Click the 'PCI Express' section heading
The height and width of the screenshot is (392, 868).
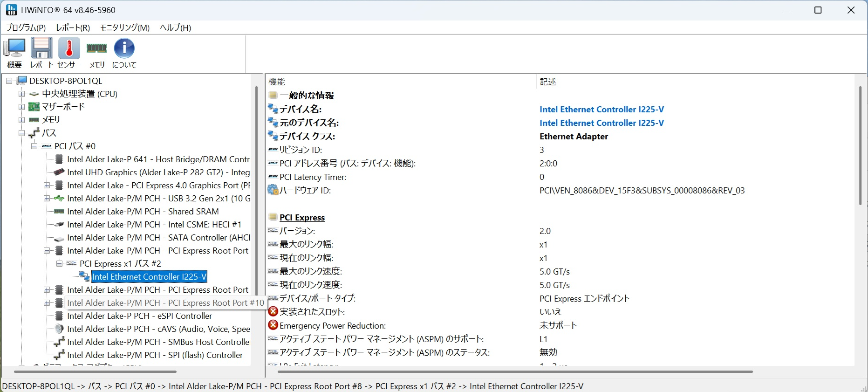point(302,217)
